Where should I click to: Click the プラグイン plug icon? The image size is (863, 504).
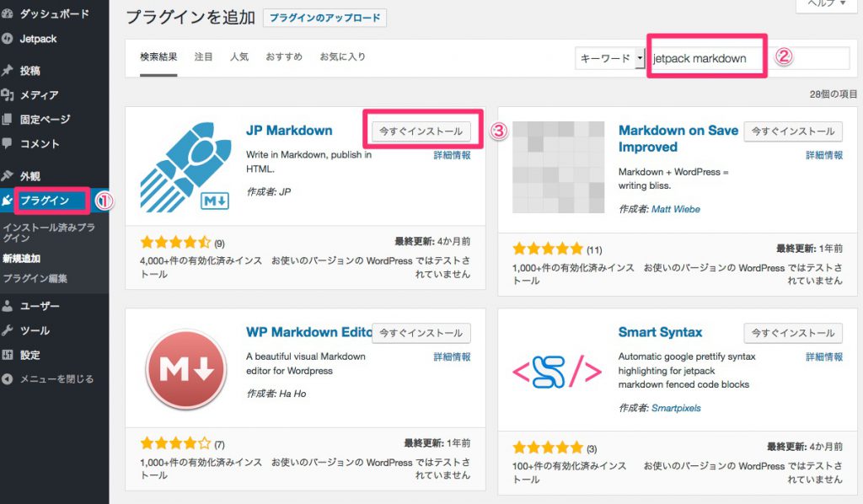tap(7, 201)
